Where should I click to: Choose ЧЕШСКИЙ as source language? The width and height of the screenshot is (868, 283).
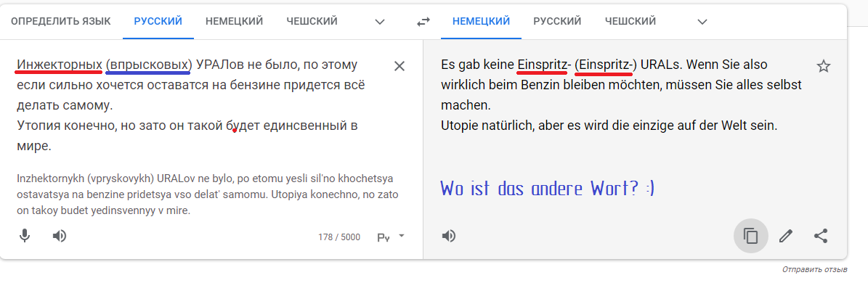(312, 22)
